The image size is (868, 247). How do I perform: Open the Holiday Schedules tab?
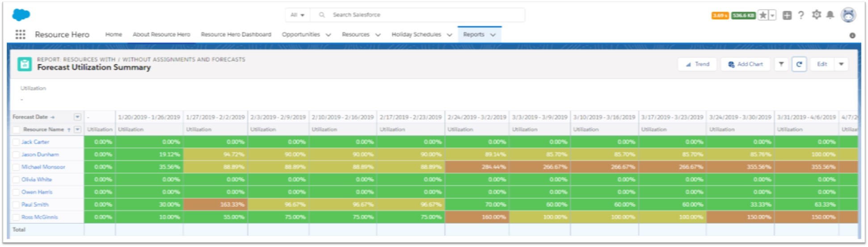point(416,34)
